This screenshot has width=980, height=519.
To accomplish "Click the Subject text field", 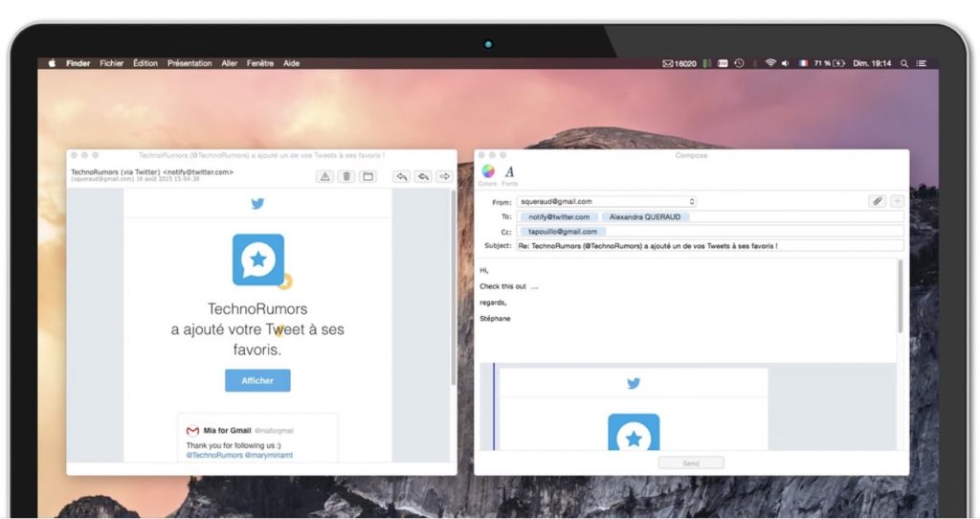I will [x=708, y=246].
